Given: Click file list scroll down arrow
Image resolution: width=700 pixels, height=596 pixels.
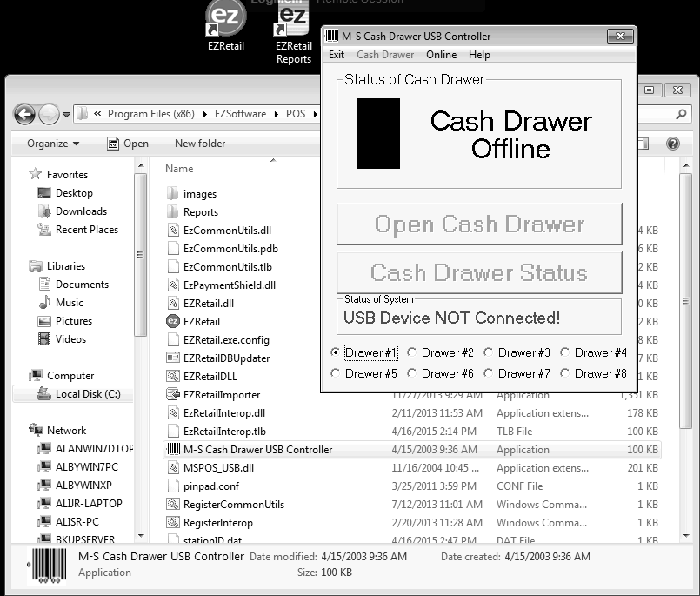Looking at the screenshot, I should tap(686, 535).
